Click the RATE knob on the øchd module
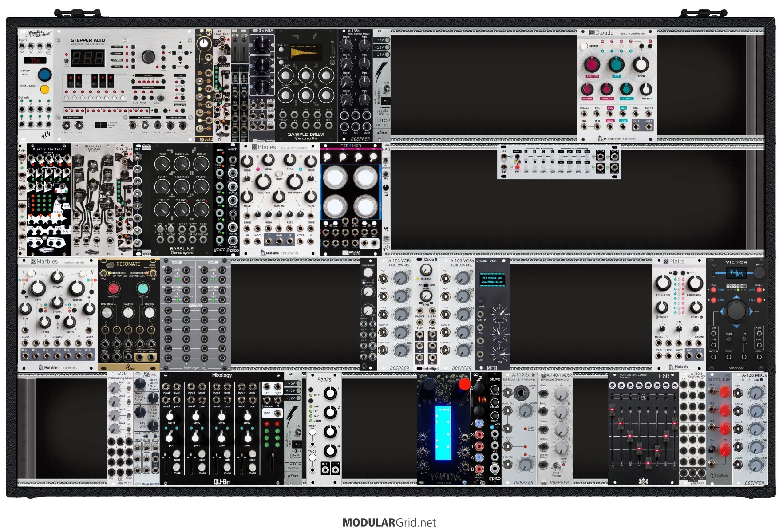Screen dimensions: 779x532 [204, 43]
